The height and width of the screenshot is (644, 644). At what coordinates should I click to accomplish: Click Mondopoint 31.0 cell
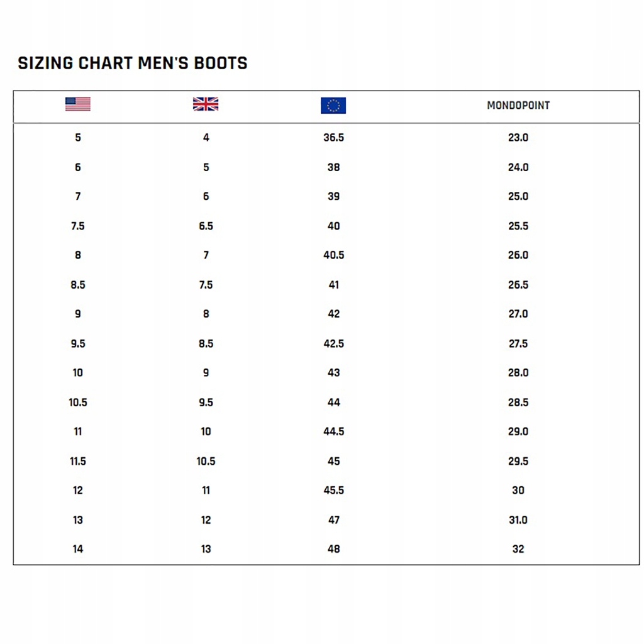coord(518,520)
